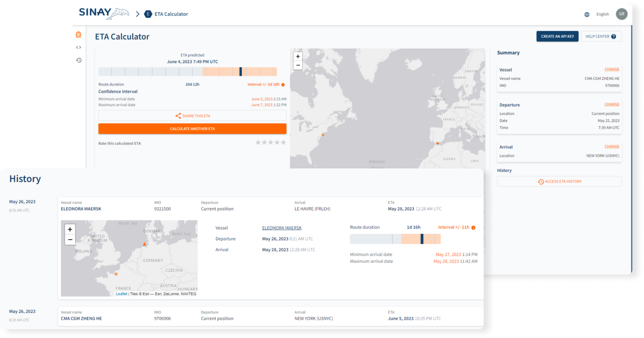Click Access ETA History button
644x338 pixels.
559,182
